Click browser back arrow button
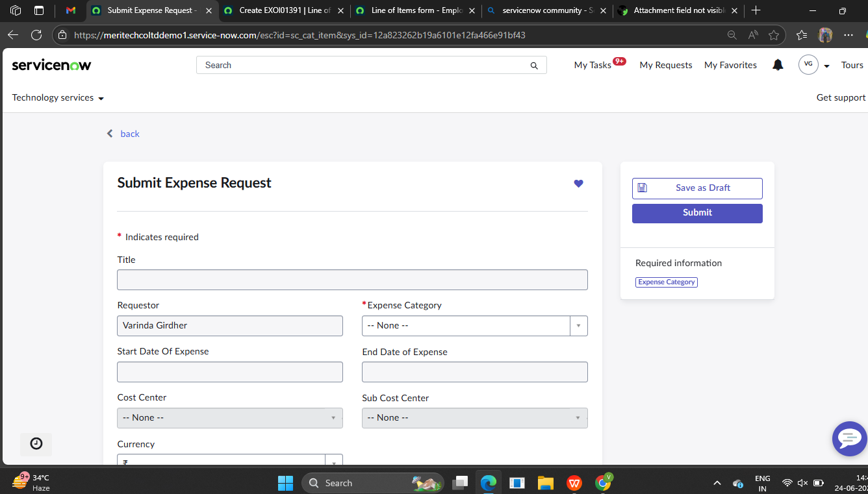 pos(13,35)
